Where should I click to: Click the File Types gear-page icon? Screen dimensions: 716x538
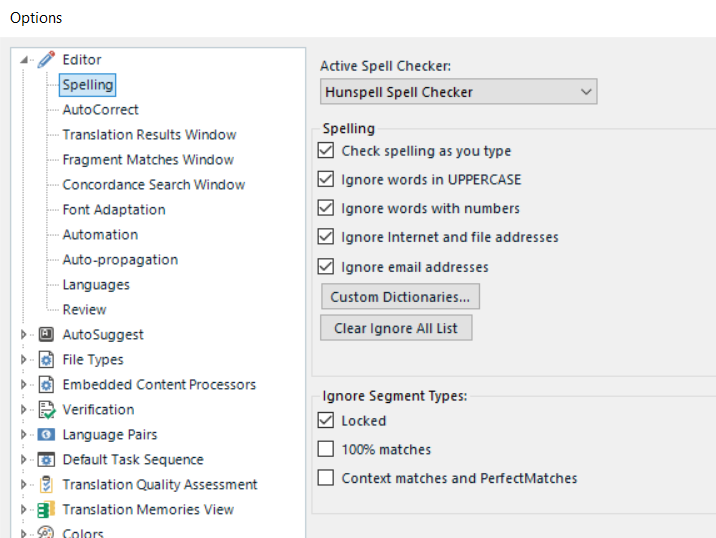46,359
